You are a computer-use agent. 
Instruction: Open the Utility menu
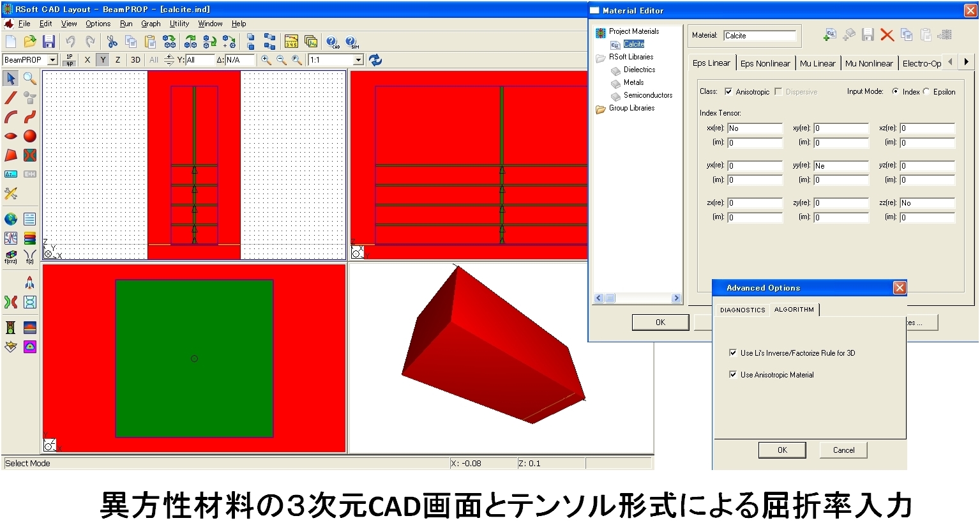[179, 24]
